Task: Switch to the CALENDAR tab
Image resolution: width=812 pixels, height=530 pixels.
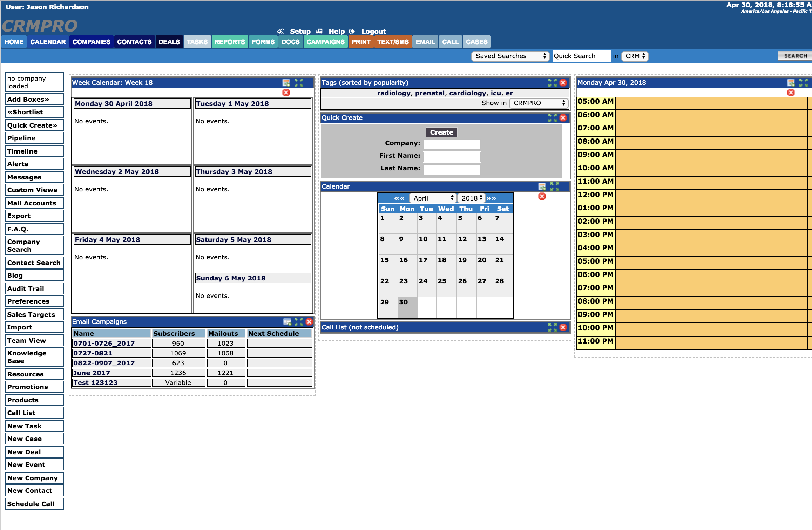Action: click(x=48, y=42)
